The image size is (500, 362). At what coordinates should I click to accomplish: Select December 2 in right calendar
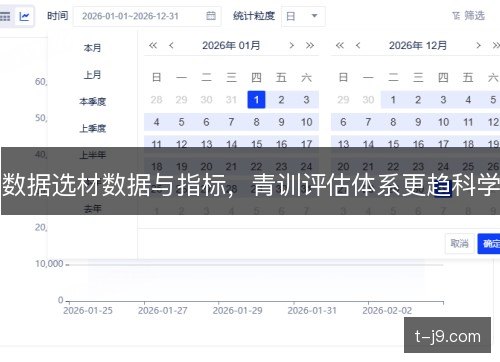pyautogui.click(x=418, y=100)
